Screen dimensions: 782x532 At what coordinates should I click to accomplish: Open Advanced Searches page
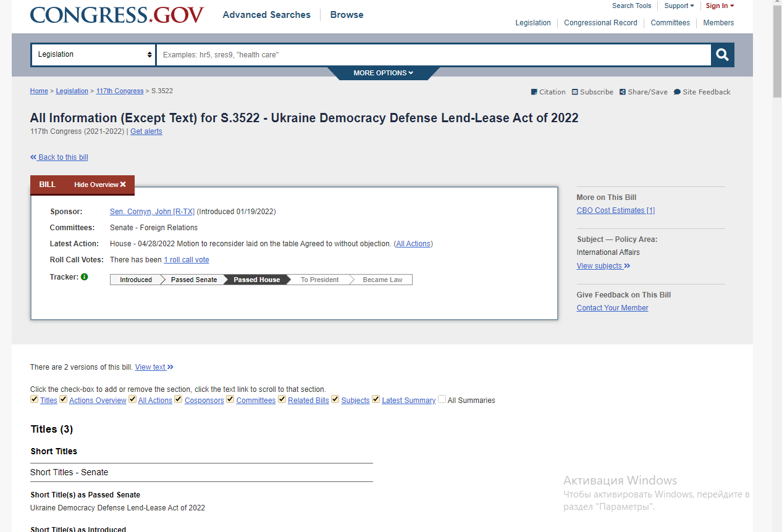click(x=266, y=15)
